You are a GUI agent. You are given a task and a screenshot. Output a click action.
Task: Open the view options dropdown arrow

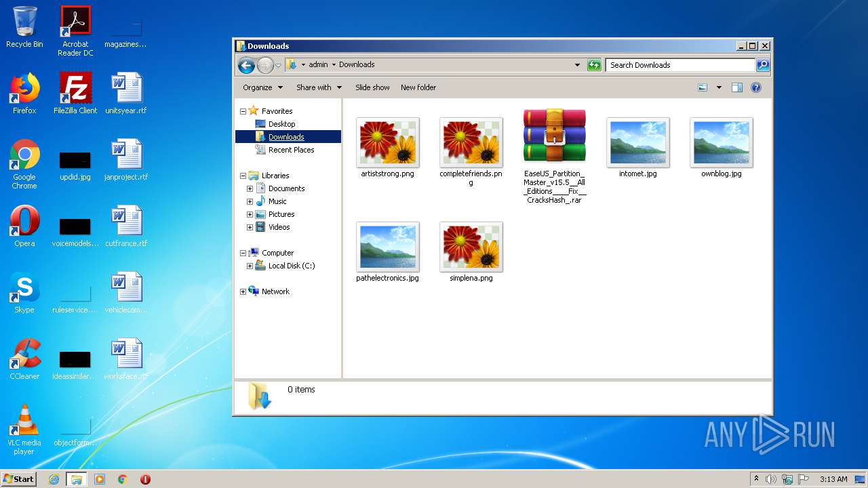(x=719, y=87)
